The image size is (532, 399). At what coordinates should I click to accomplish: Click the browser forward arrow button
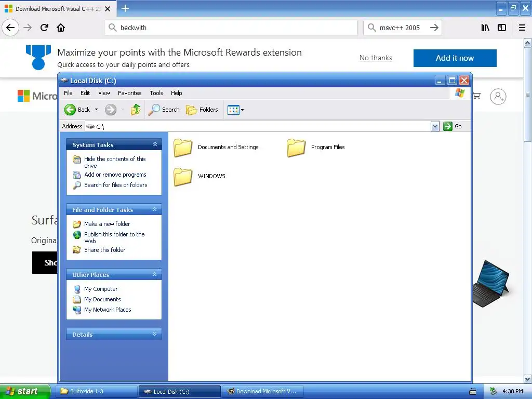point(28,28)
